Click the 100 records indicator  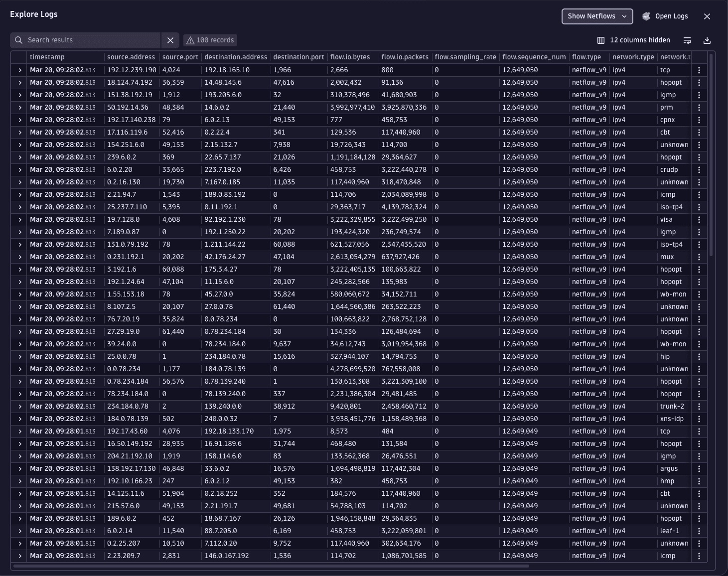click(210, 40)
